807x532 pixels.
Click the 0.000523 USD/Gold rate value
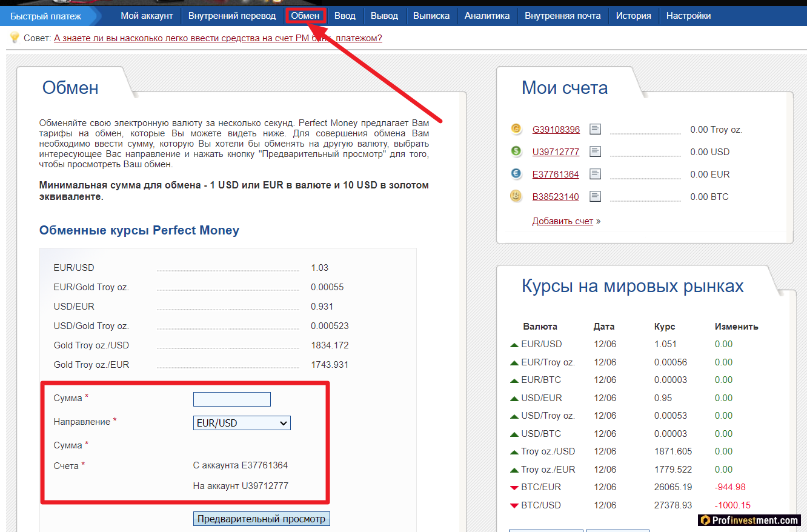[330, 326]
